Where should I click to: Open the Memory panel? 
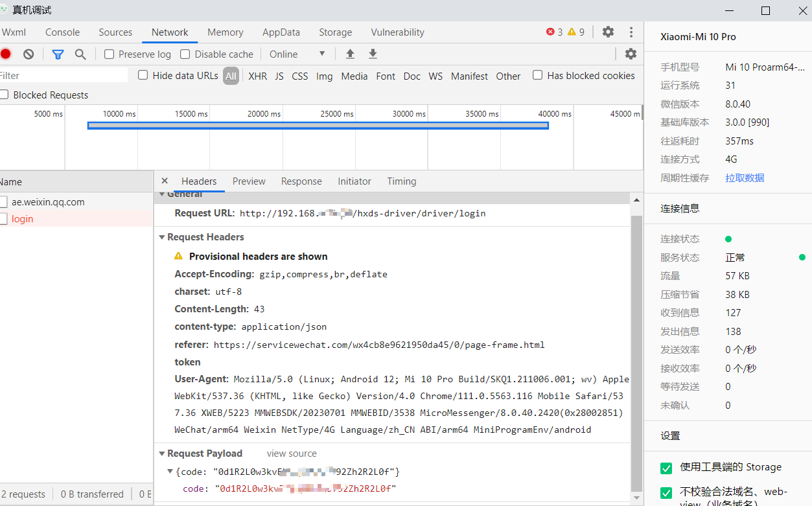[x=226, y=32]
